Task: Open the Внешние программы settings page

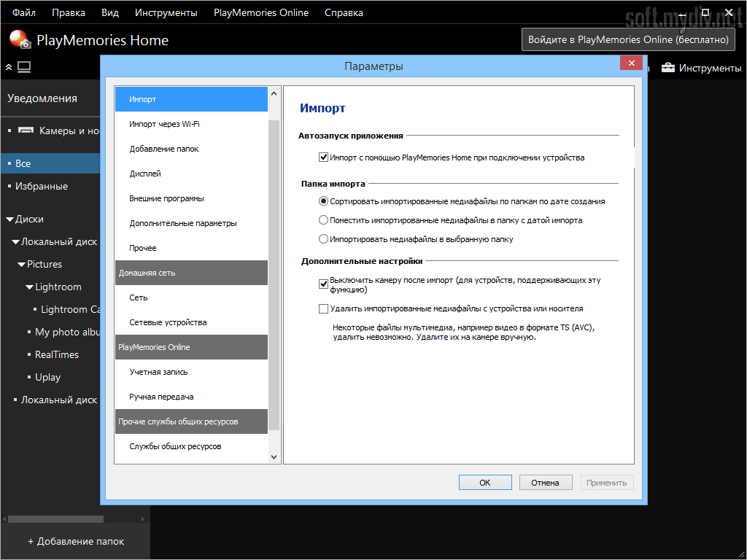Action: pos(191,198)
